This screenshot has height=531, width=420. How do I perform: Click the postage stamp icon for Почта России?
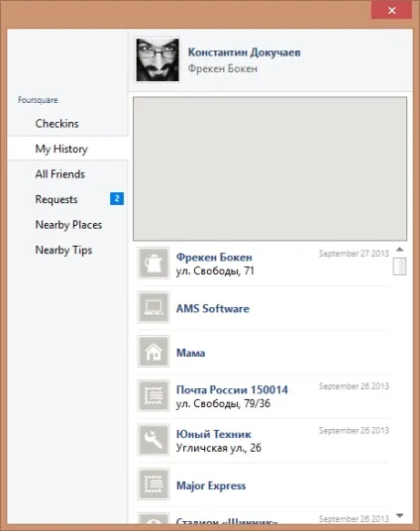[154, 396]
